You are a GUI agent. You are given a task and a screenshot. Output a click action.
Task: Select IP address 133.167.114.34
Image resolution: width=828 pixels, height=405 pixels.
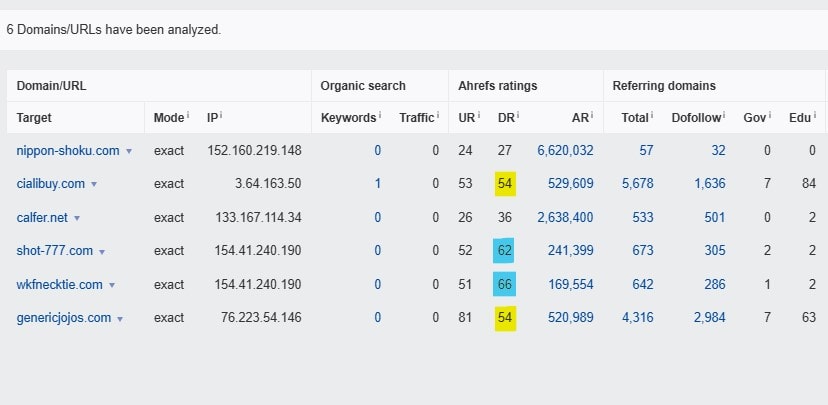[x=258, y=218]
